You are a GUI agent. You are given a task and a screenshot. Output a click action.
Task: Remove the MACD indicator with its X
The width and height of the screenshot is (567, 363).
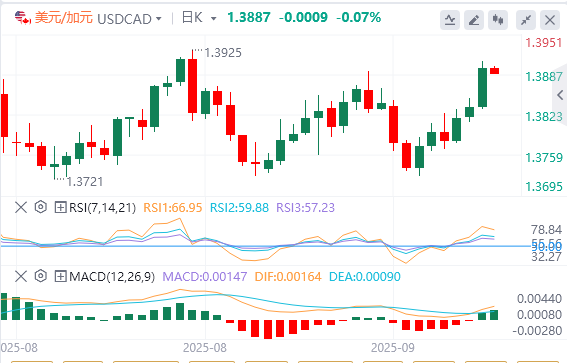21,277
